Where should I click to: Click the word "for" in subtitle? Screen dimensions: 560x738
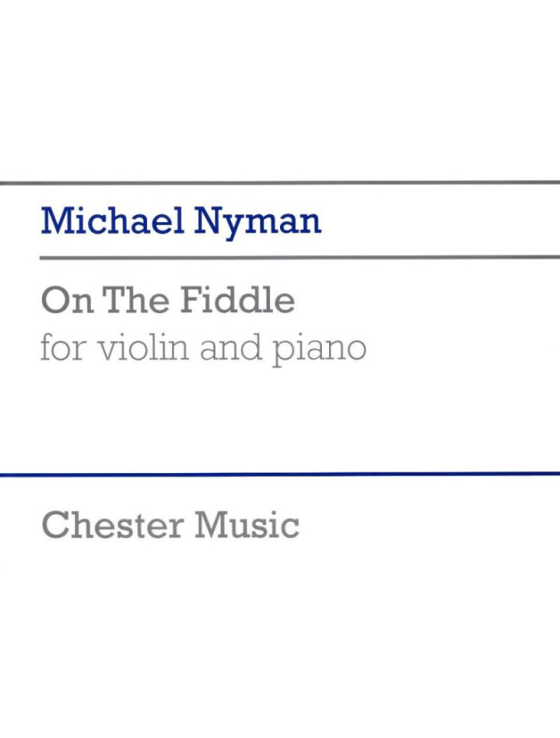(62, 346)
